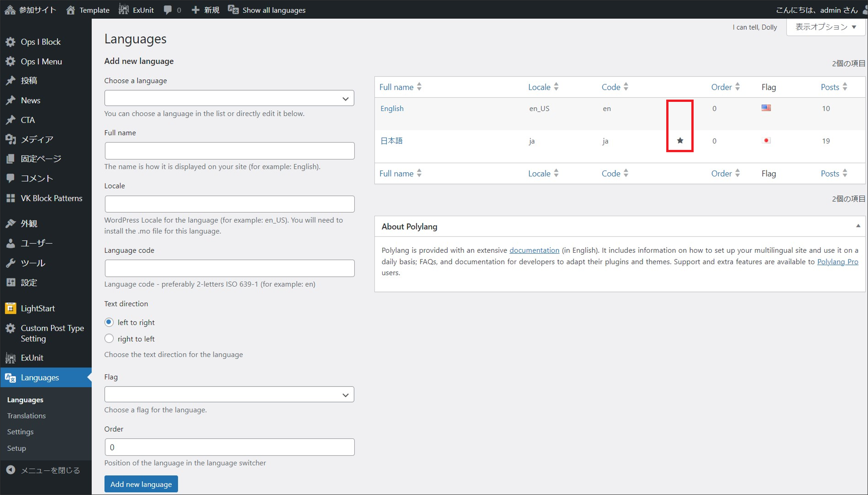Viewport: 868px width, 495px height.
Task: Click the default language star for 日本語
Action: (680, 141)
